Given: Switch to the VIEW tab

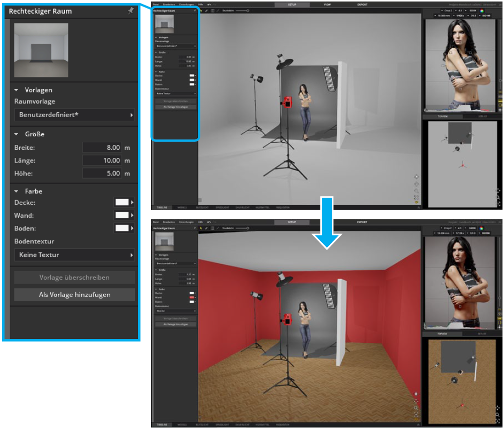Looking at the screenshot, I should pos(327,4).
